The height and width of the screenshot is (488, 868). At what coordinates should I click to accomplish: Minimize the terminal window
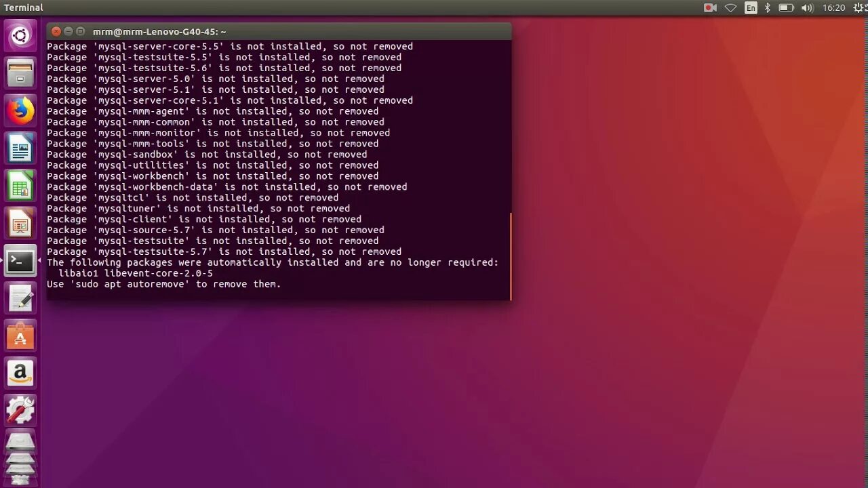pyautogui.click(x=68, y=31)
